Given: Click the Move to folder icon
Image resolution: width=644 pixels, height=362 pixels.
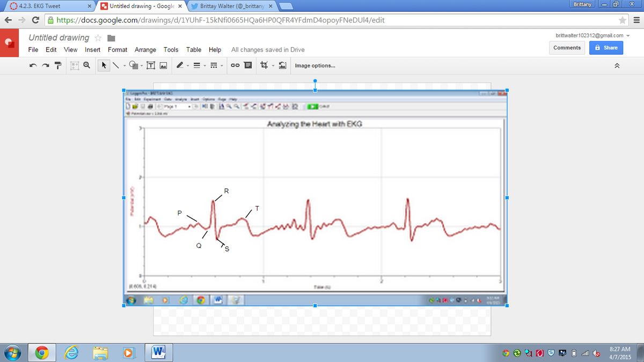Looking at the screenshot, I should click(112, 38).
